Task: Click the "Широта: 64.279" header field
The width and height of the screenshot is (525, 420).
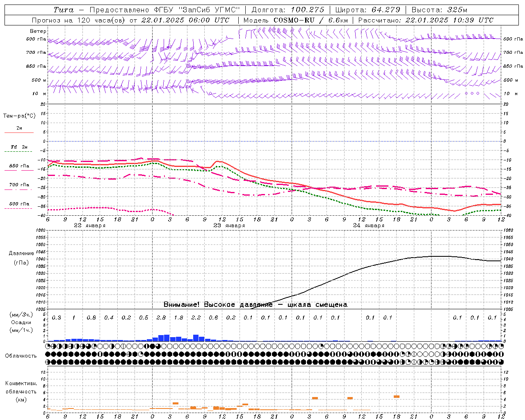Action: click(x=368, y=10)
